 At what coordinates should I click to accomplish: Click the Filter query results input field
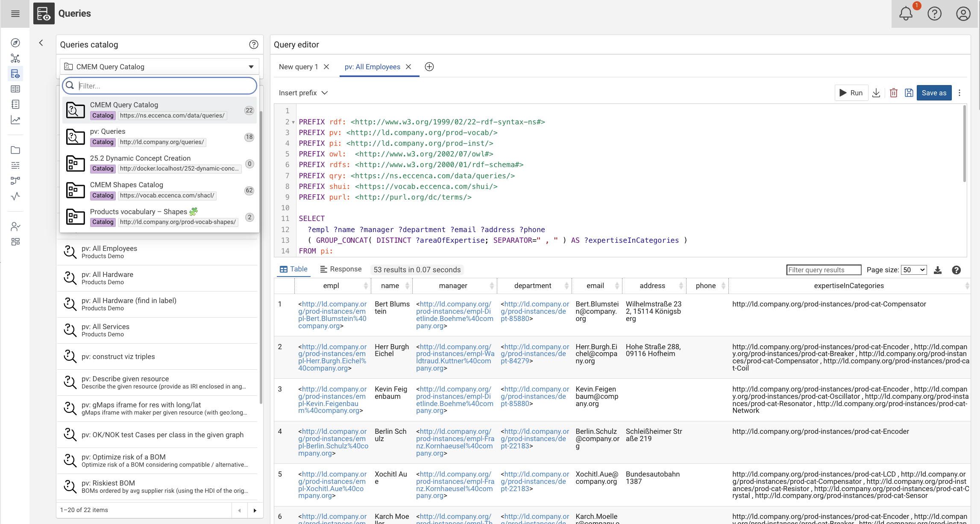point(824,270)
